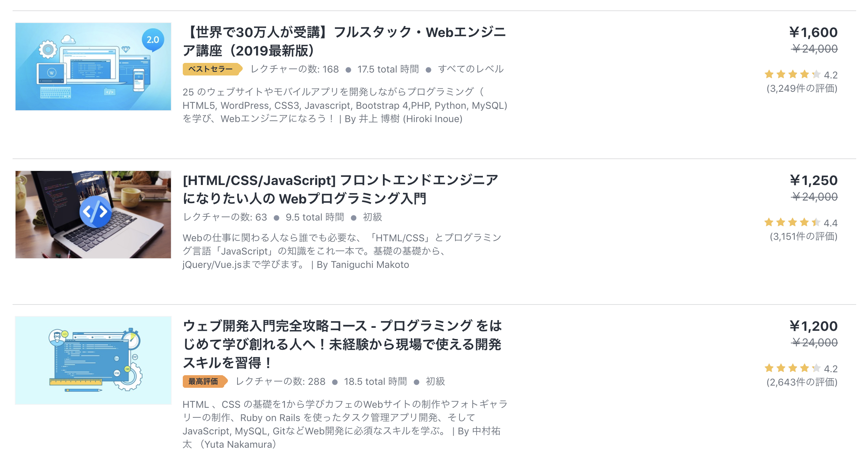This screenshot has height=464, width=868.
Task: Click the (2,643件の評価) review count
Action: (802, 382)
